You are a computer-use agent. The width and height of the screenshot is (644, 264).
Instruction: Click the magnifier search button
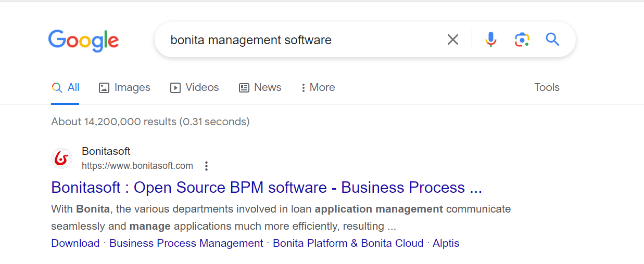[552, 39]
